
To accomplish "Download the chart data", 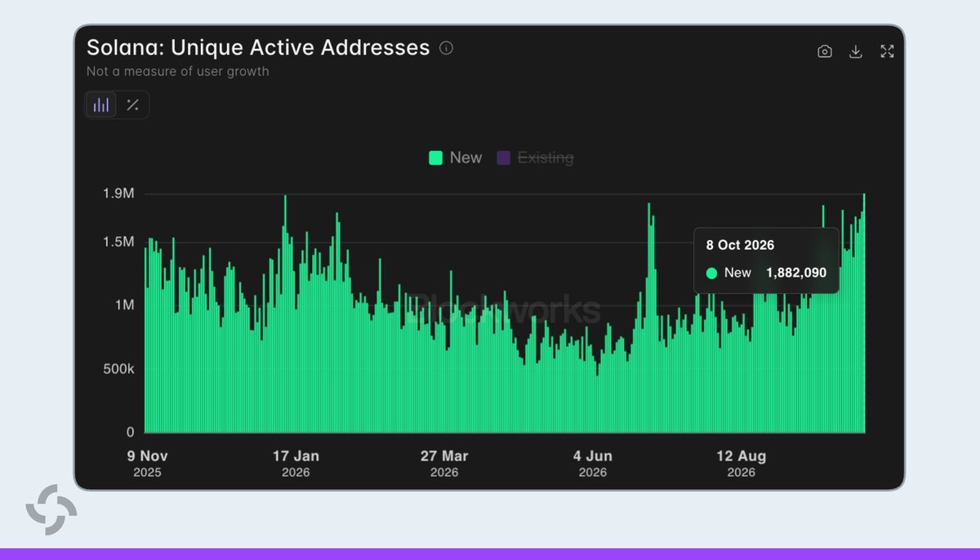I will tap(856, 51).
